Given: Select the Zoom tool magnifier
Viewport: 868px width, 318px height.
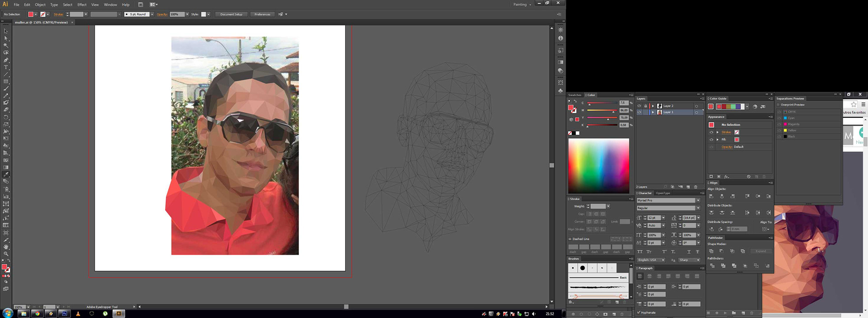Looking at the screenshot, I should [x=6, y=254].
